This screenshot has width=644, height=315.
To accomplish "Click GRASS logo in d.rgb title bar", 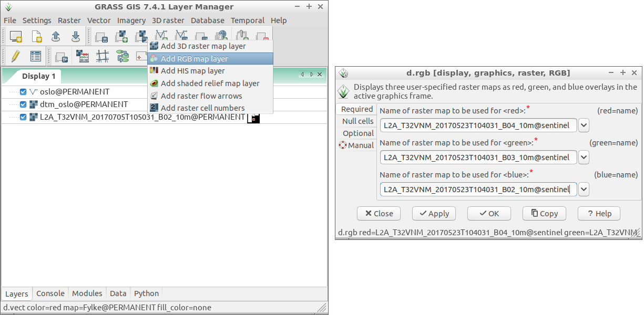I will (x=343, y=73).
